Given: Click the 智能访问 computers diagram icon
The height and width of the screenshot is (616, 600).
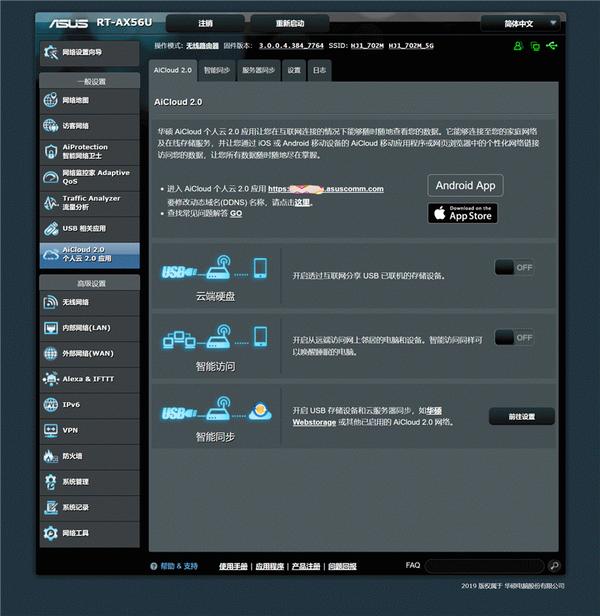Looking at the screenshot, I should (x=215, y=337).
